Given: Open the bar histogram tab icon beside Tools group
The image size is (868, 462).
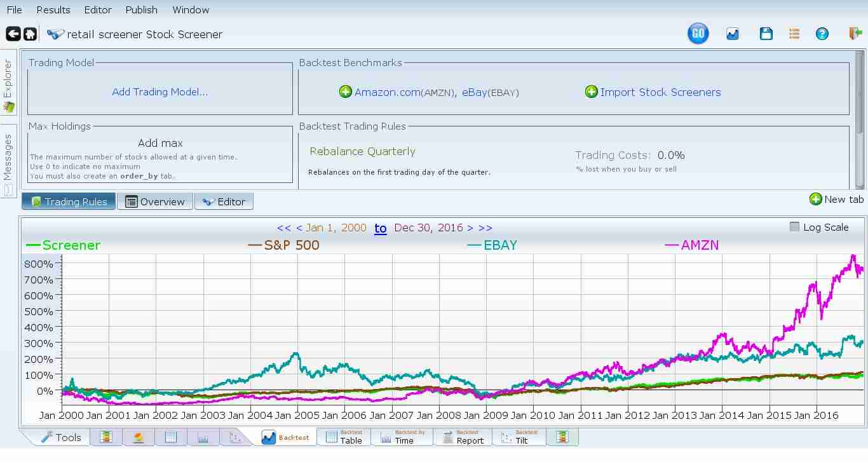Looking at the screenshot, I should pyautogui.click(x=203, y=437).
